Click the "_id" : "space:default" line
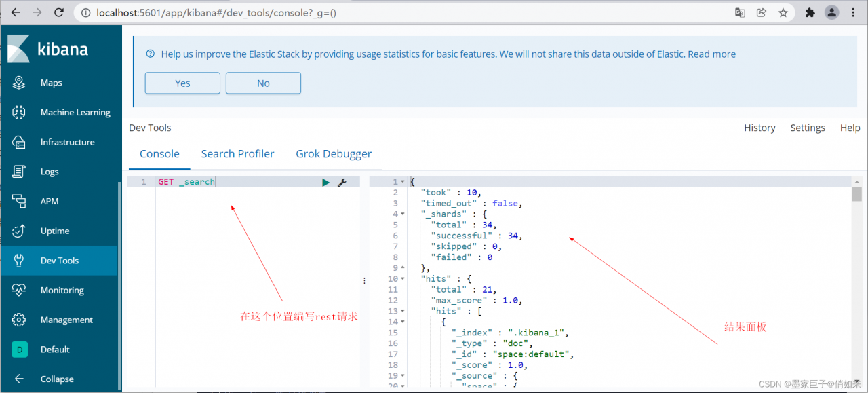Image resolution: width=868 pixels, height=393 pixels. (x=513, y=354)
